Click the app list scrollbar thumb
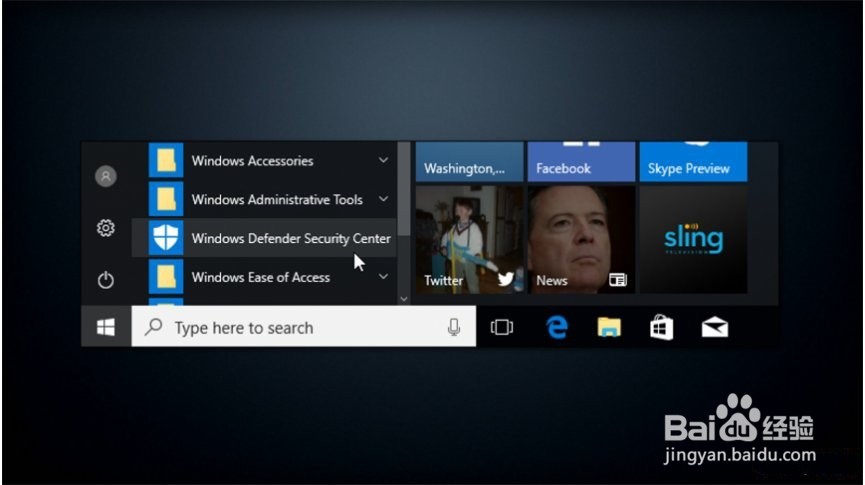This screenshot has height=485, width=865. (404, 189)
